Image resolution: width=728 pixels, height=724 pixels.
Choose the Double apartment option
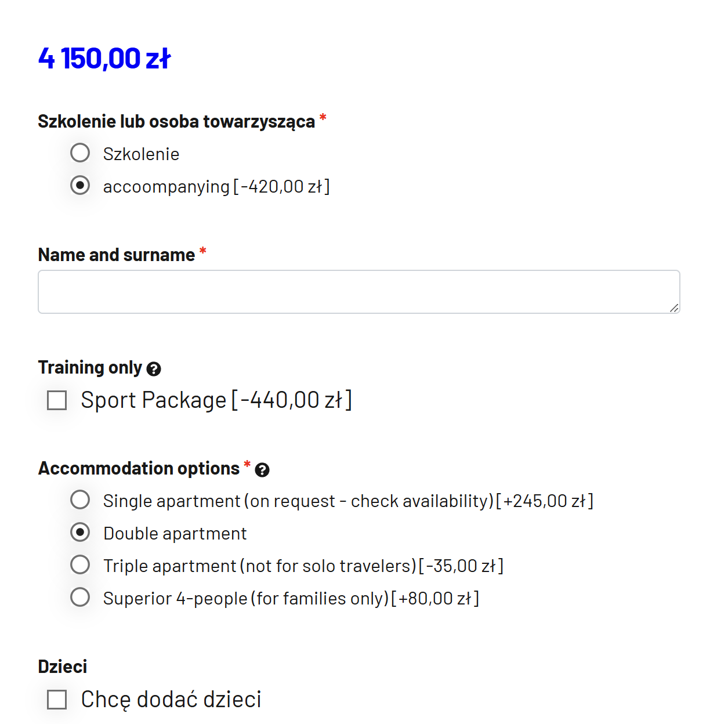pyautogui.click(x=80, y=533)
